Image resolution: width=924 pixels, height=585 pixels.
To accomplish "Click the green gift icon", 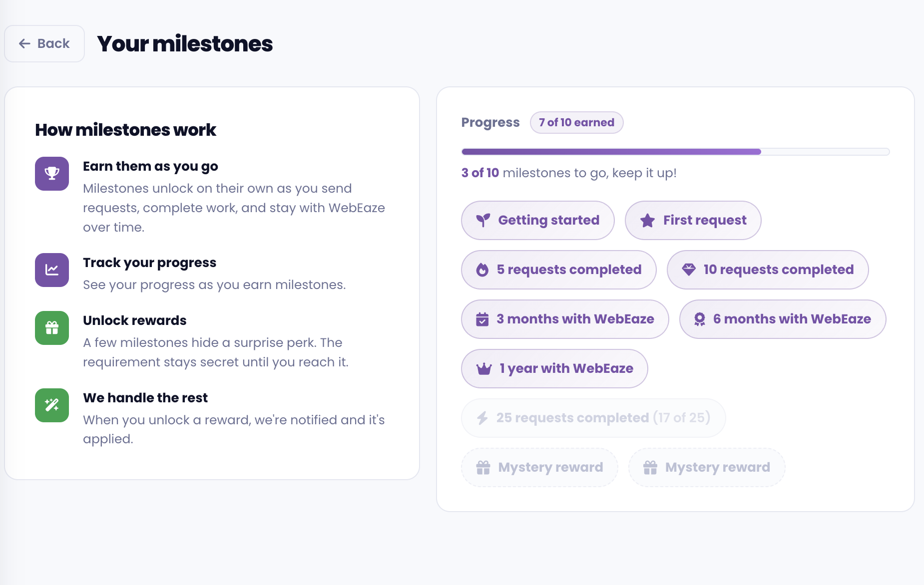I will 52,328.
